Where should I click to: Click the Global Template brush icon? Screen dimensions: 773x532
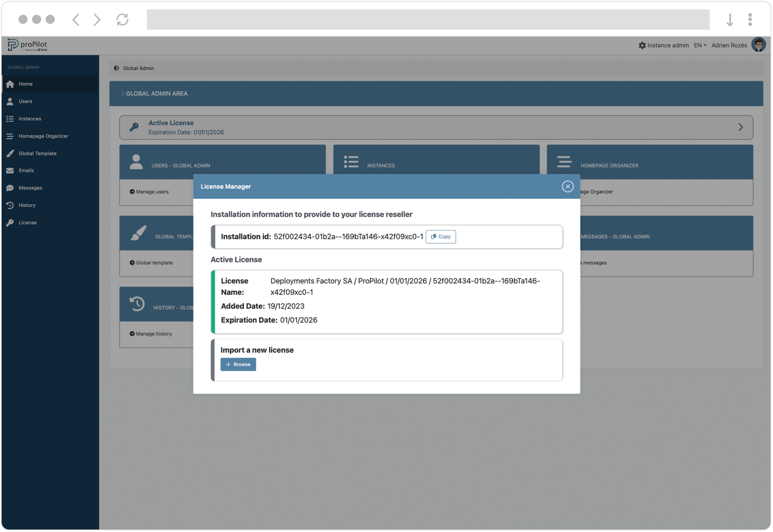(x=10, y=153)
